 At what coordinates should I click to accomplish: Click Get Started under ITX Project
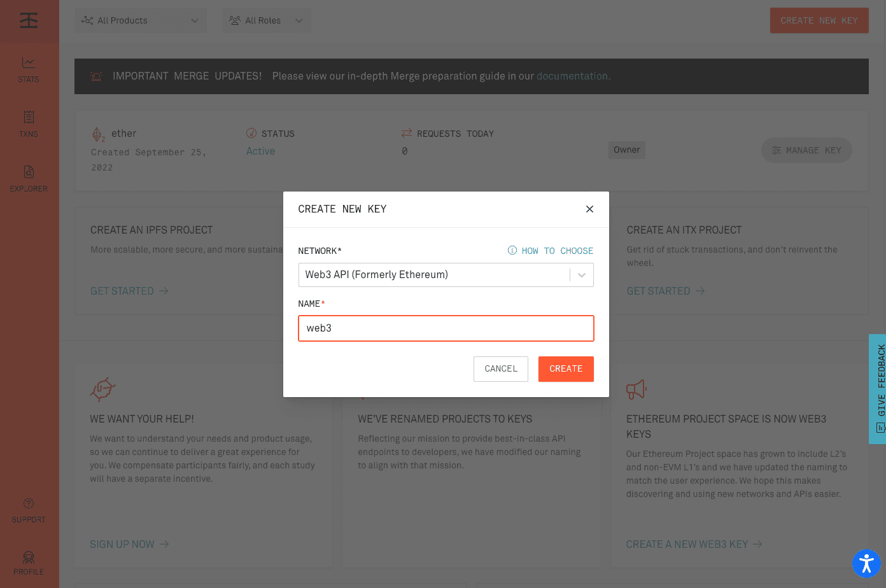[666, 291]
